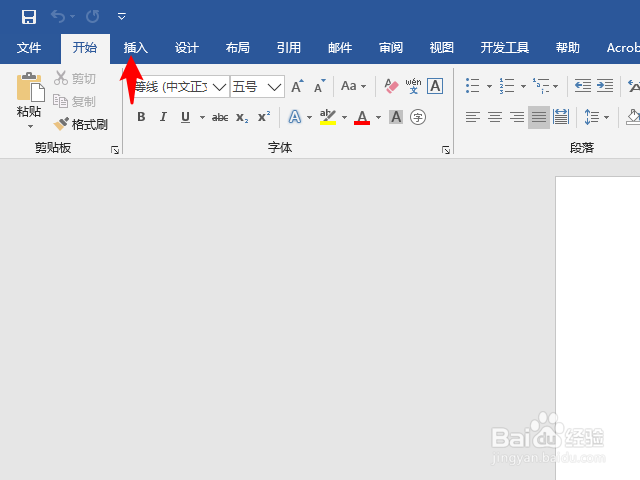Open the text effects dropdown arrow
Screen dimensions: 640x480
coord(309,118)
